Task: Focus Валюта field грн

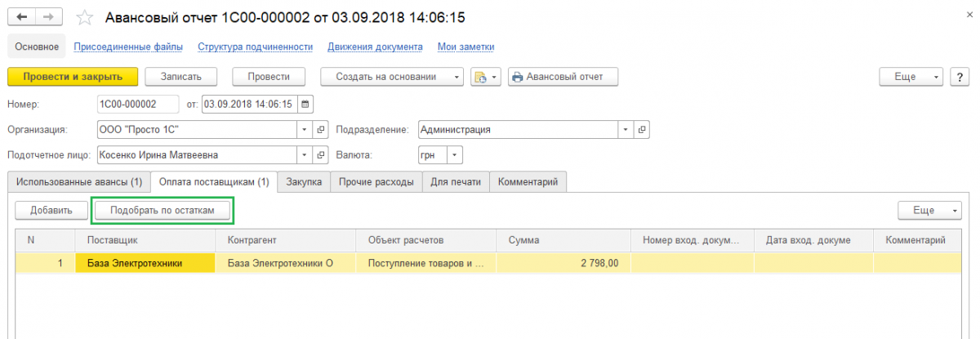Action: [x=432, y=154]
